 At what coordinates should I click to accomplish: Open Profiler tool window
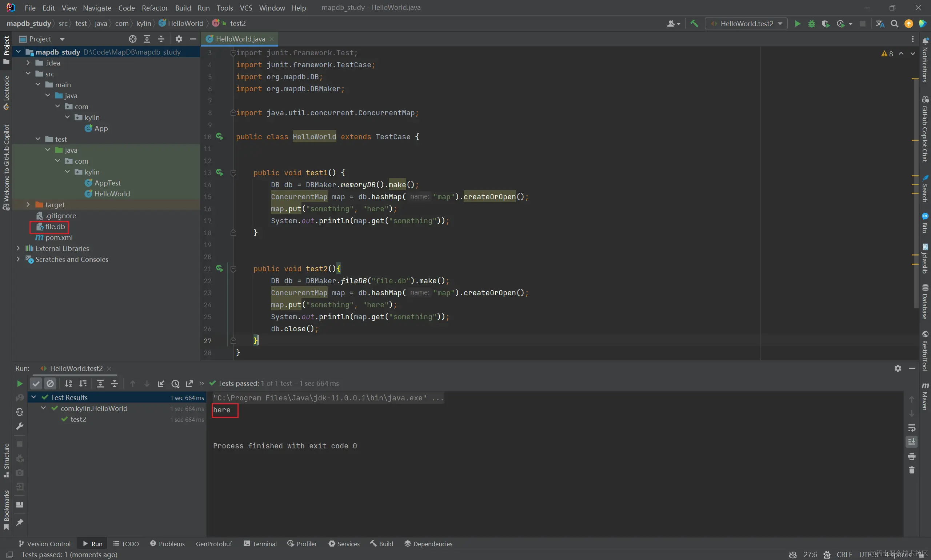[302, 544]
